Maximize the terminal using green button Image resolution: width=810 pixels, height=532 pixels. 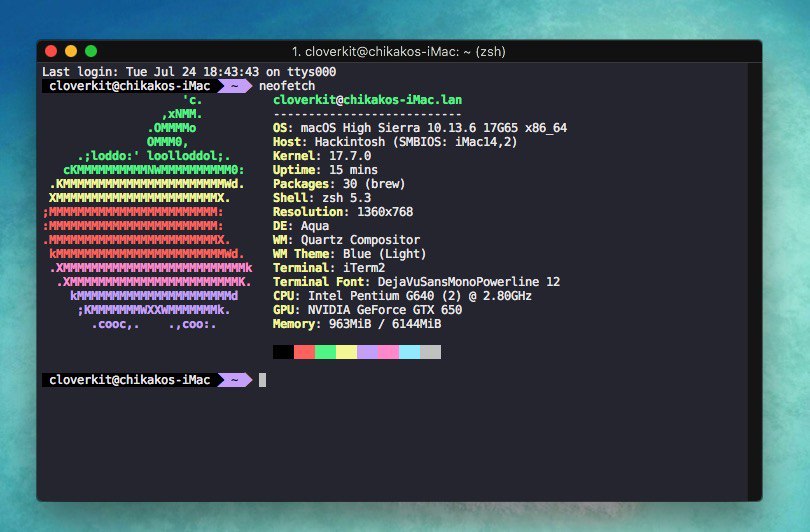point(91,51)
